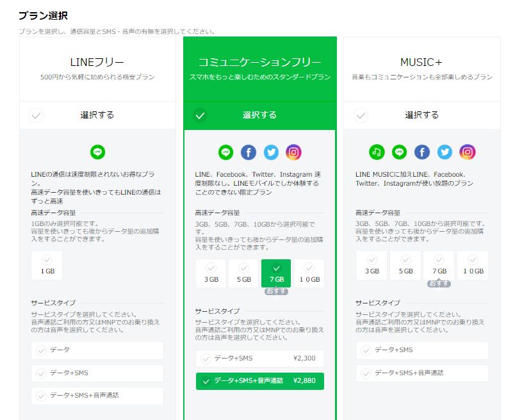Viewport: 531px width, 420px height.
Task: Select データ+SMS service type in MUSIC+
Action: pos(422,350)
